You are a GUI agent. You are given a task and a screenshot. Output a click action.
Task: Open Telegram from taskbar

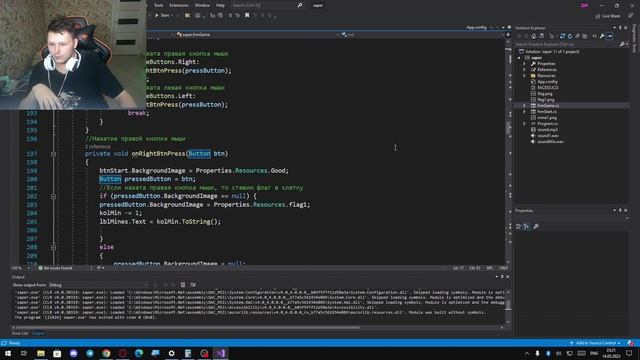pos(90,353)
